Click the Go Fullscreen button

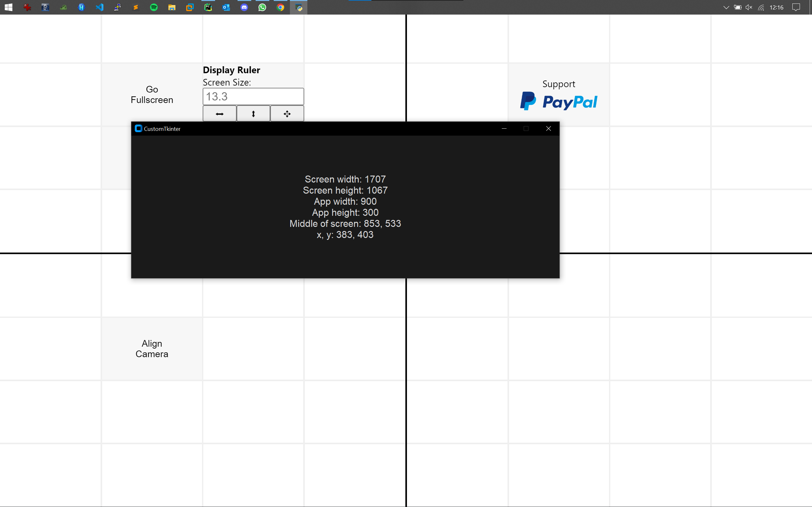[x=152, y=94]
